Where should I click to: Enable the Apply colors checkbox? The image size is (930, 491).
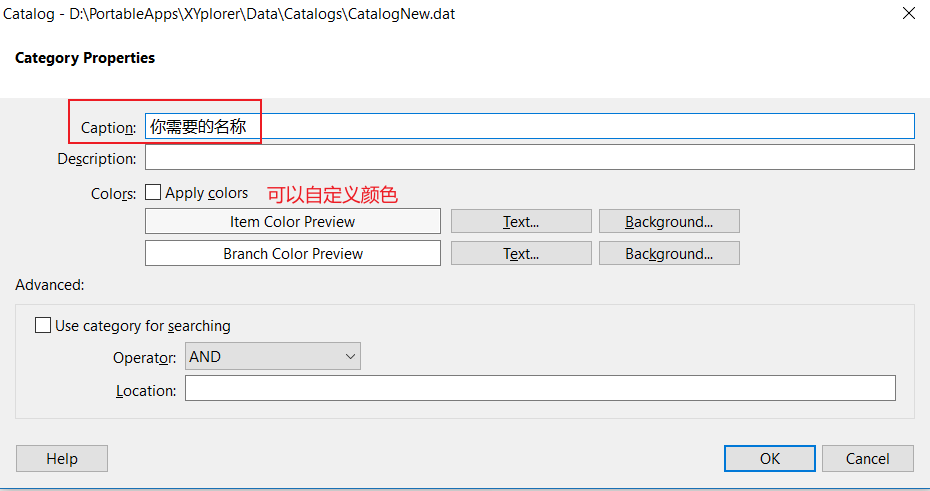click(x=154, y=192)
